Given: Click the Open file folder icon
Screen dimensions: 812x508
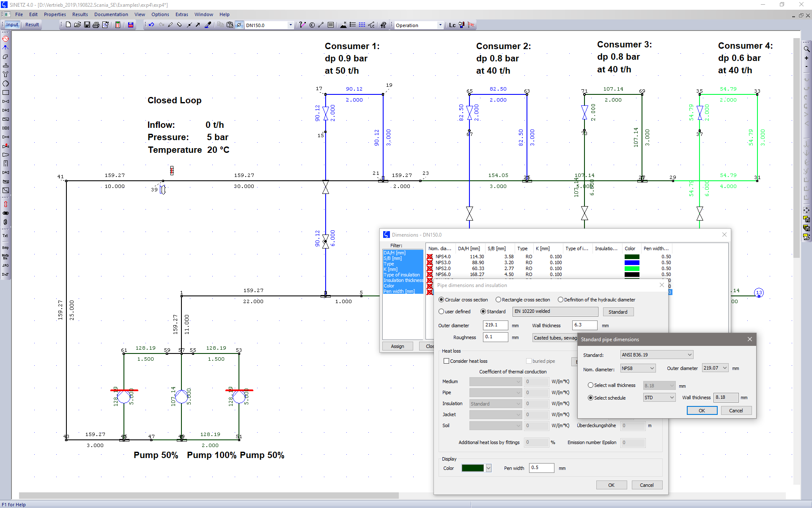Looking at the screenshot, I should (x=77, y=25).
